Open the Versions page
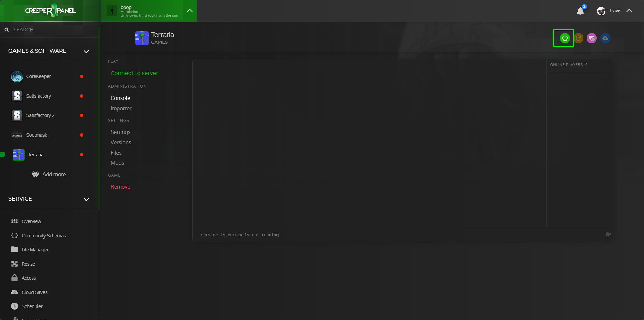 [121, 142]
